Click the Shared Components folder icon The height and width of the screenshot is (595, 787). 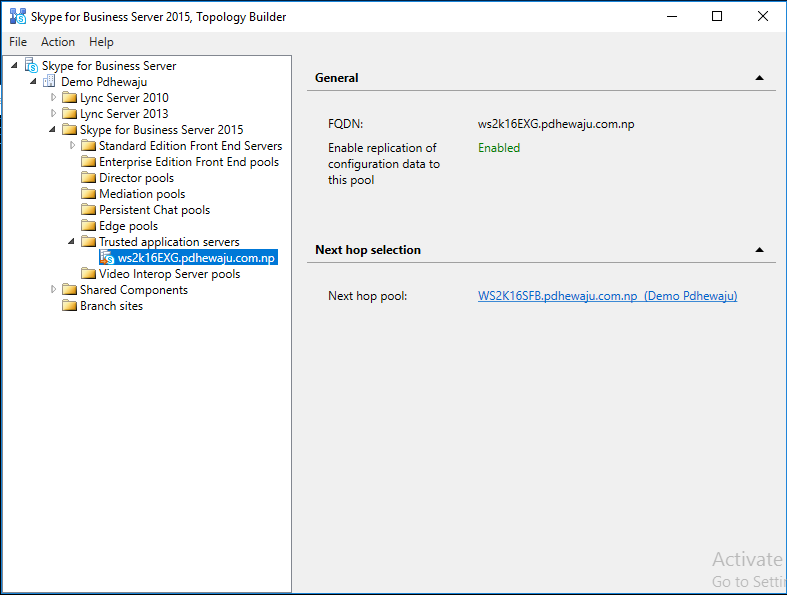pos(69,290)
